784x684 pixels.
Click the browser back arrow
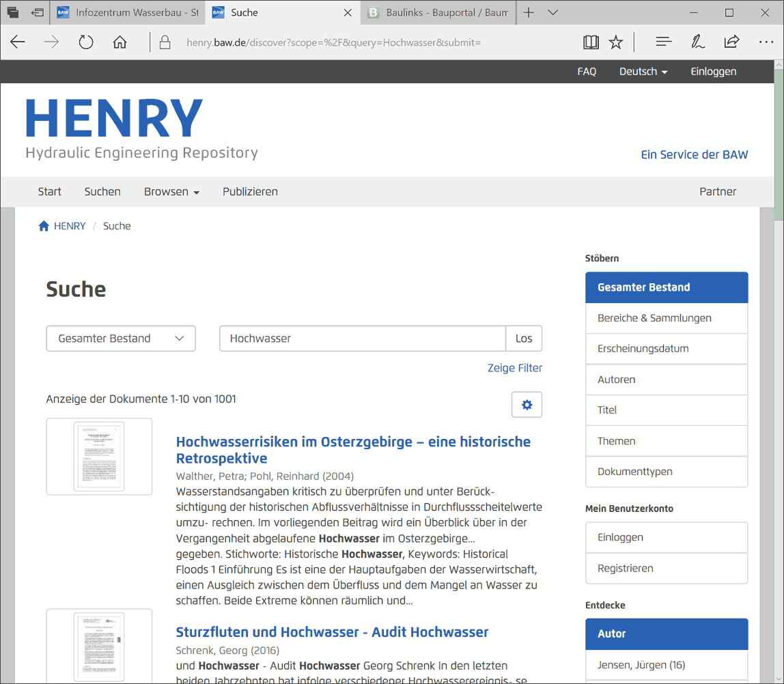[x=18, y=42]
